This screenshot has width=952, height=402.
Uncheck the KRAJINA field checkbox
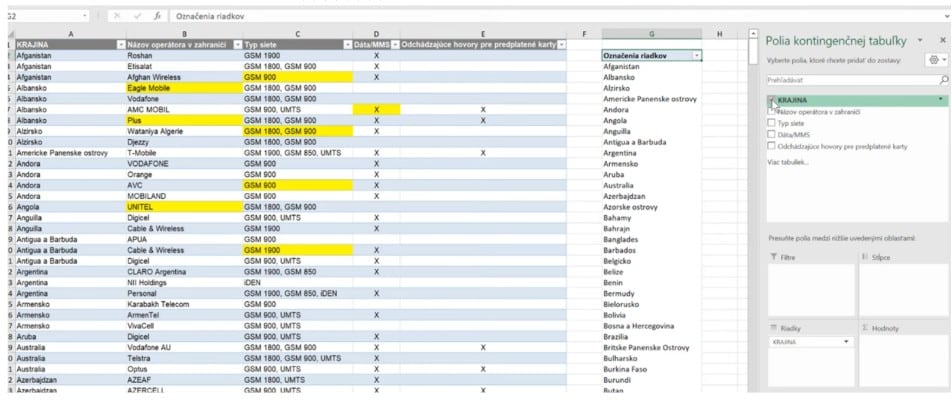pyautogui.click(x=771, y=100)
